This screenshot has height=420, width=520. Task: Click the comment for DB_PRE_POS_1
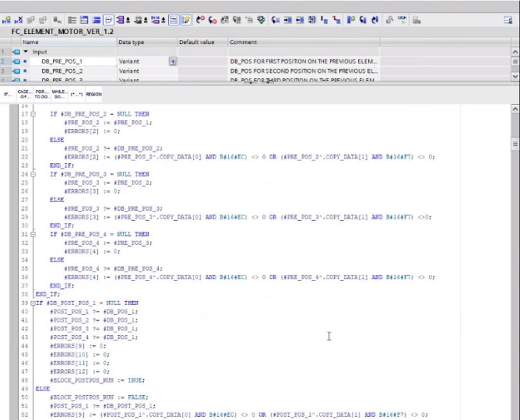pos(303,61)
